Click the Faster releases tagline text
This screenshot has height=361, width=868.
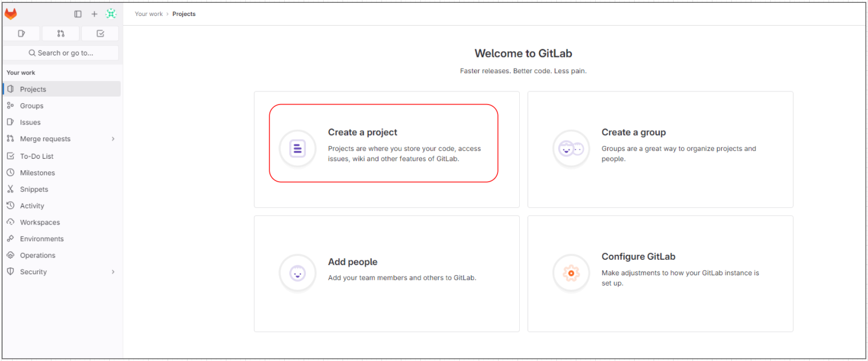523,71
